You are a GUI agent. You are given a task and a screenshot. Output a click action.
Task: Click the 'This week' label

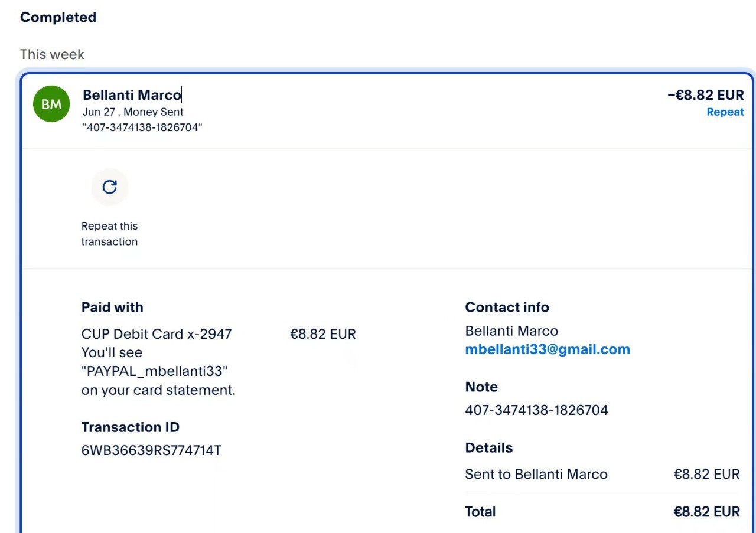52,54
